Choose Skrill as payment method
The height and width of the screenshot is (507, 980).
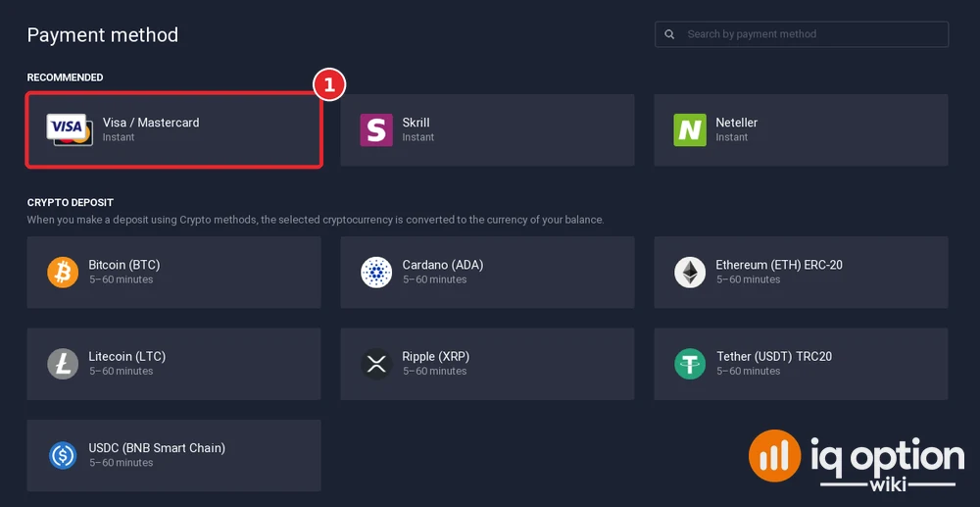[487, 130]
